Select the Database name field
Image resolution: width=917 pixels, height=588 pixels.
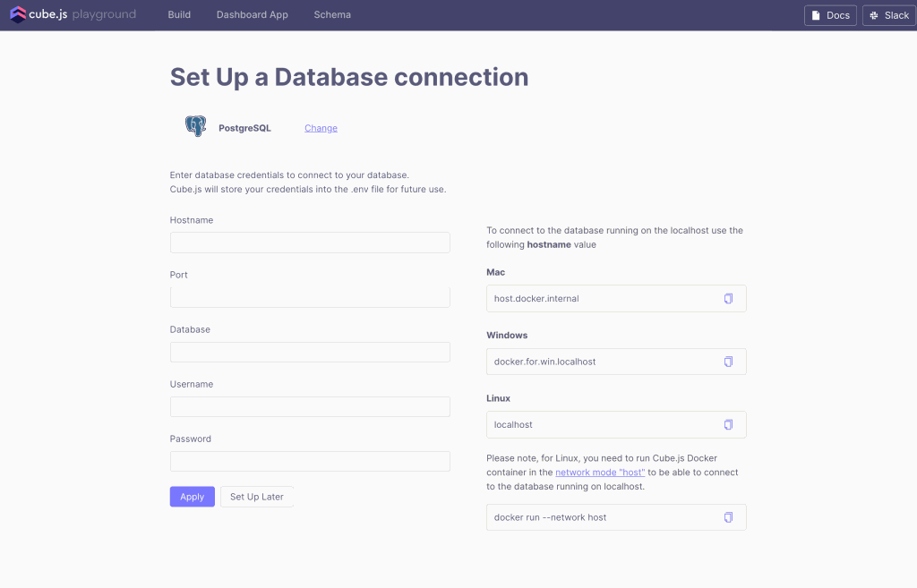(310, 352)
